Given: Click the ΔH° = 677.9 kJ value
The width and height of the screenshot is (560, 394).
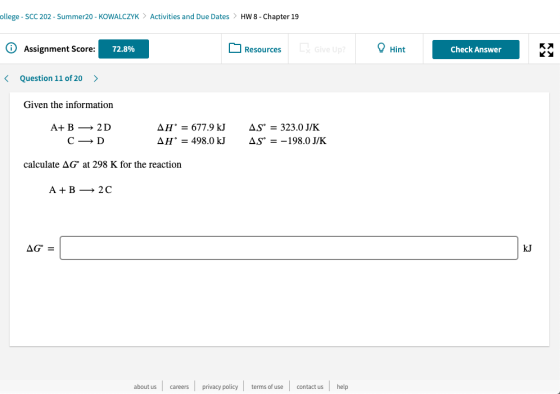Looking at the screenshot, I should pyautogui.click(x=191, y=128).
